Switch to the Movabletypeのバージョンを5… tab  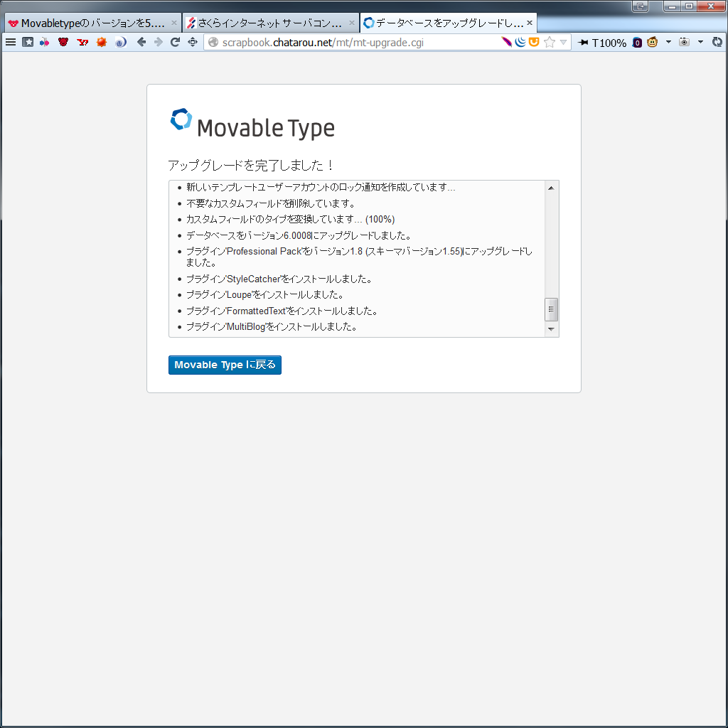click(93, 23)
